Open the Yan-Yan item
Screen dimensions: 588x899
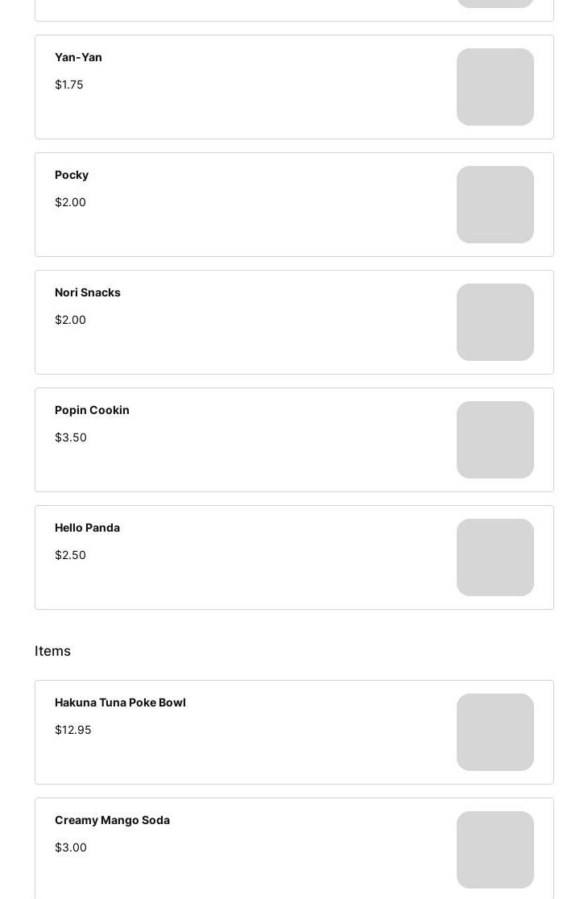coord(78,57)
